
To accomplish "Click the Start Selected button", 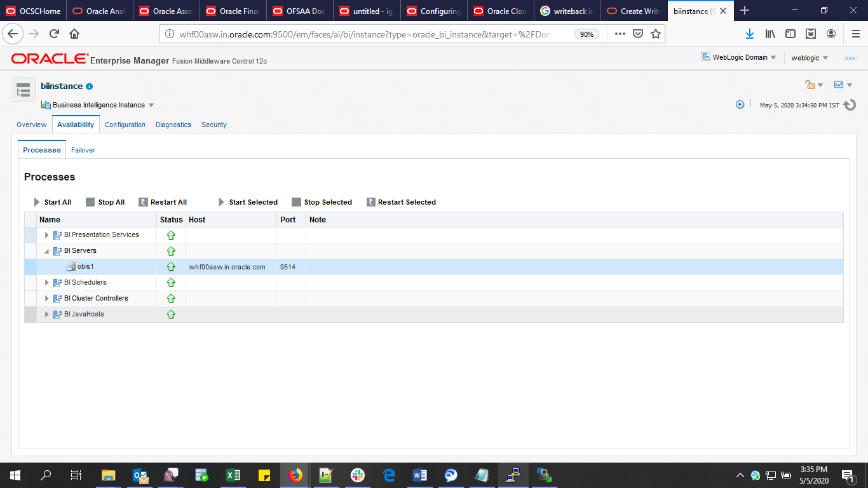I will pyautogui.click(x=248, y=202).
